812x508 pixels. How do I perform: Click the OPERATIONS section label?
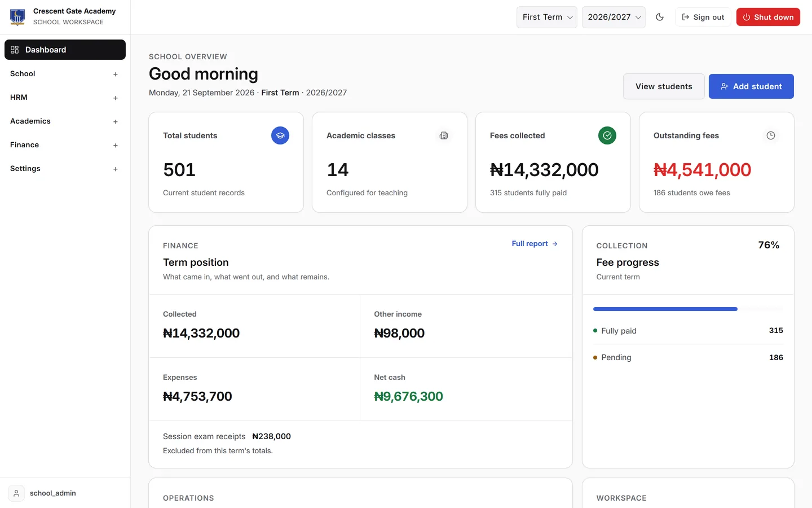click(188, 498)
